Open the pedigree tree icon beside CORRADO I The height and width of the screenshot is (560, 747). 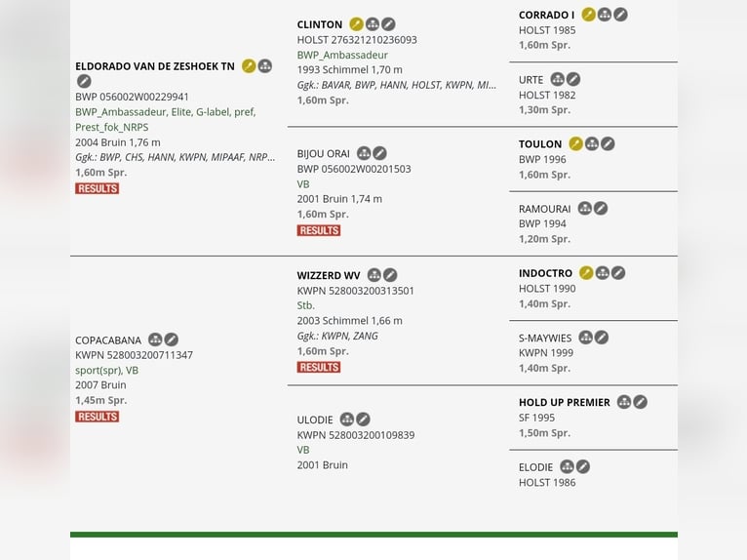click(605, 15)
